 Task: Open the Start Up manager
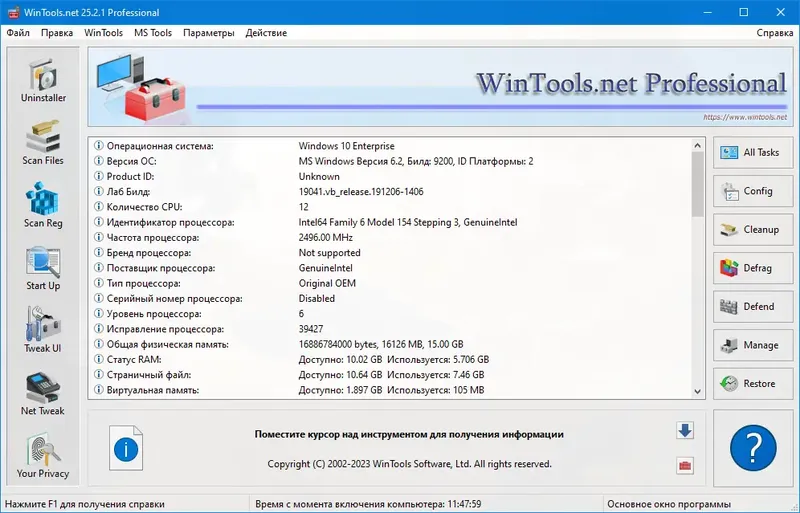(x=43, y=268)
